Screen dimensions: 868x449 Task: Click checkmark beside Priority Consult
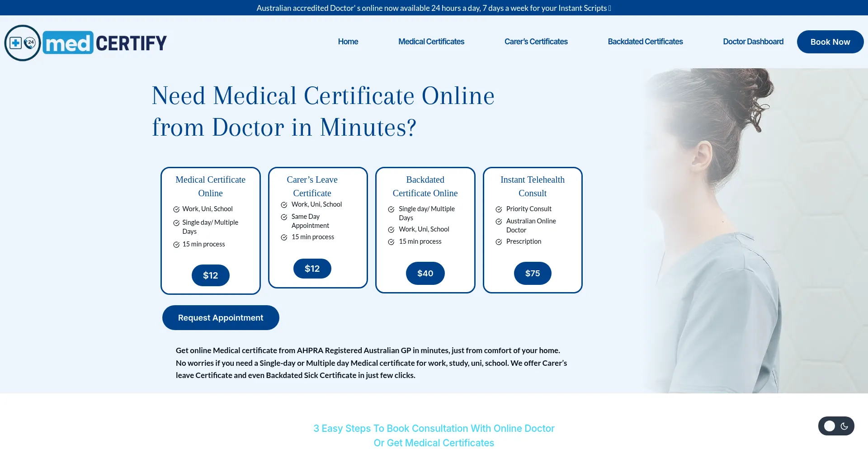click(x=498, y=209)
